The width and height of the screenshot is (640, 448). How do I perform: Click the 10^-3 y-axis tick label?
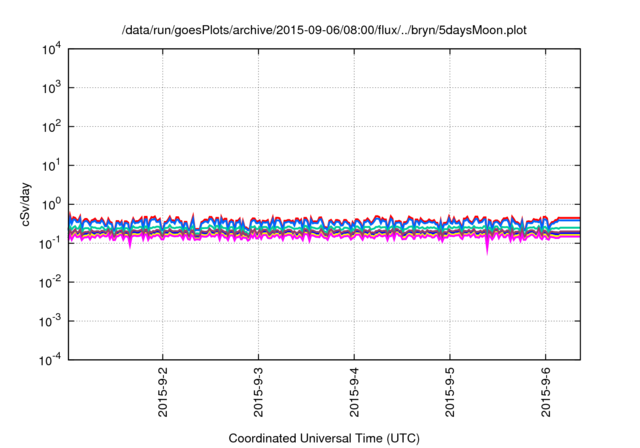pos(50,321)
